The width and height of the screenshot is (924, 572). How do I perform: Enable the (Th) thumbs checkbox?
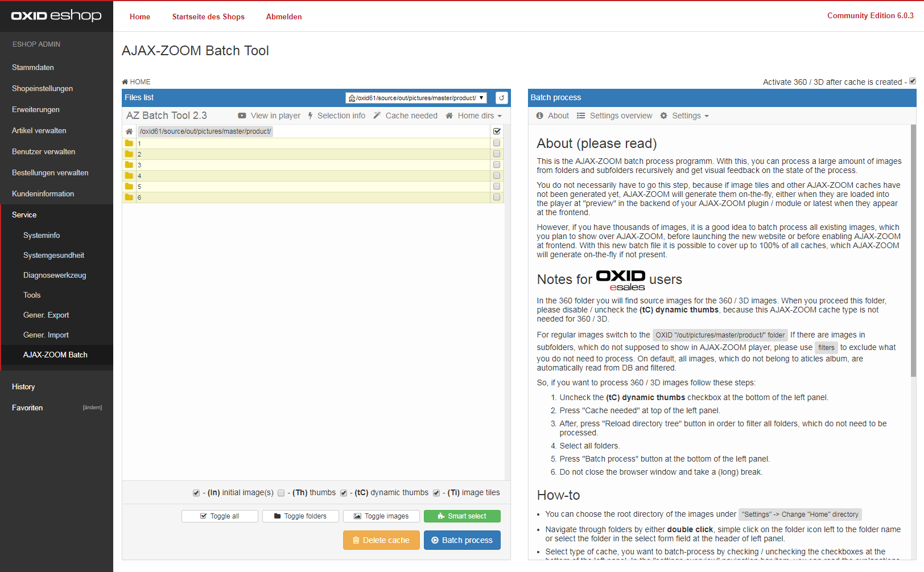281,493
